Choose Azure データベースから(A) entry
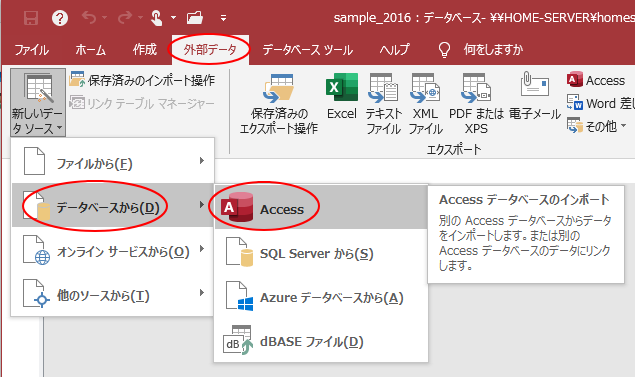 321,295
